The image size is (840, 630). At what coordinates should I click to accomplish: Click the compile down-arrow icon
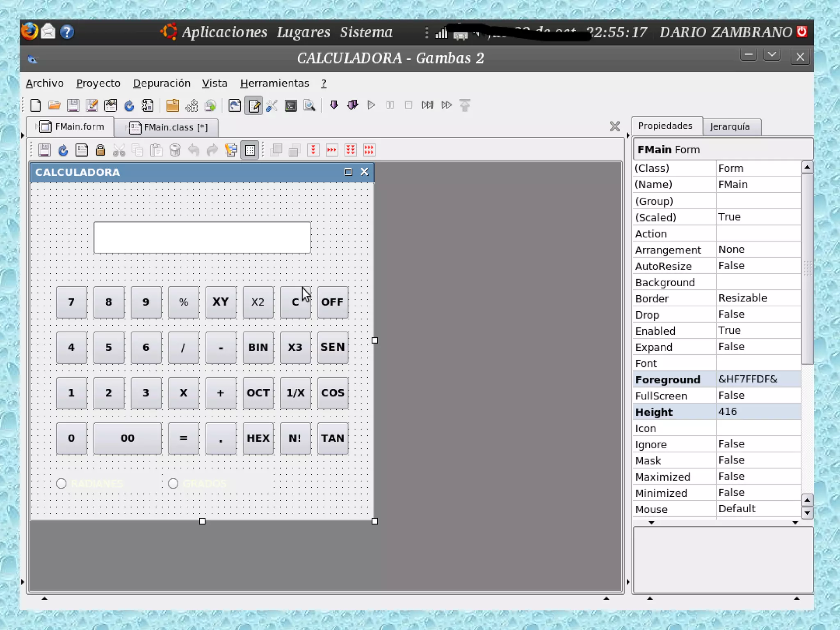tap(334, 105)
